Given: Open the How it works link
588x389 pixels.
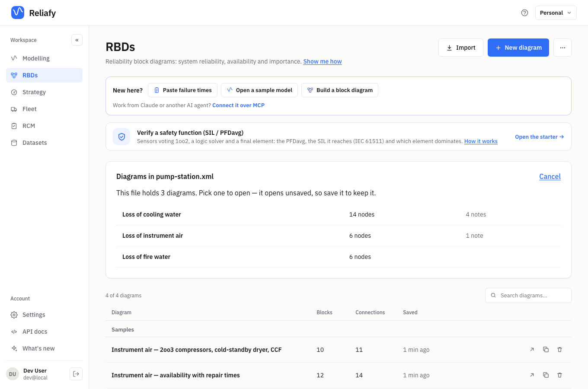Looking at the screenshot, I should tap(481, 141).
